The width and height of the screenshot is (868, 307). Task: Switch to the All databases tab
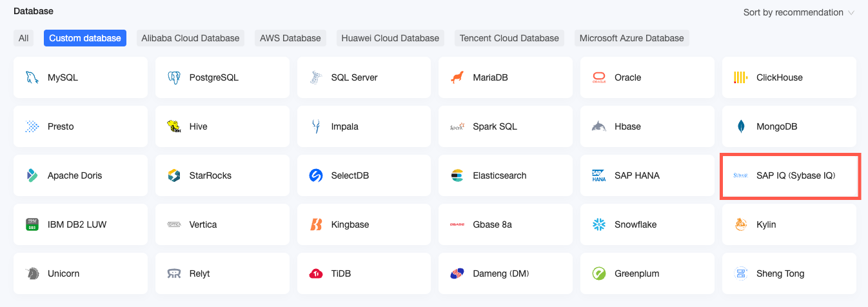(24, 38)
